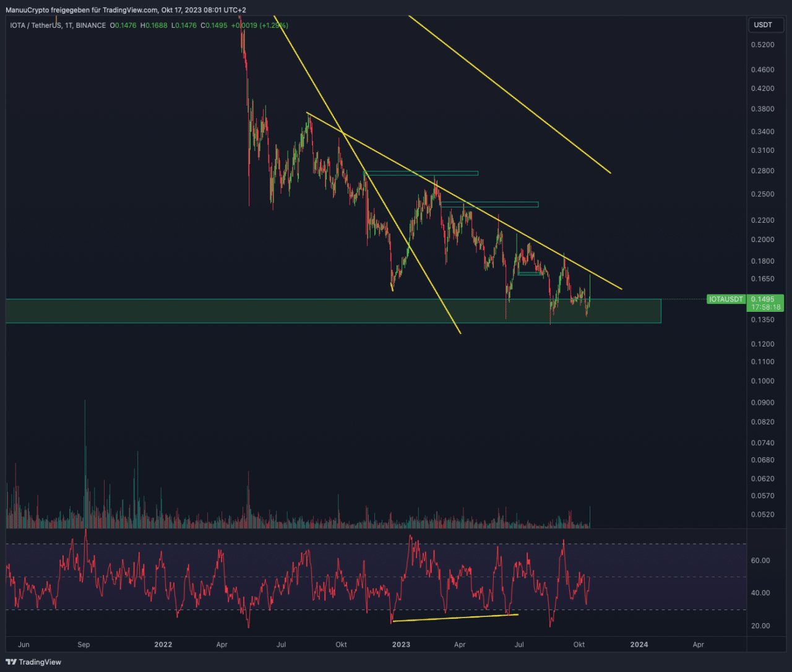
Task: Click the +1.29% price change value
Action: (x=274, y=25)
